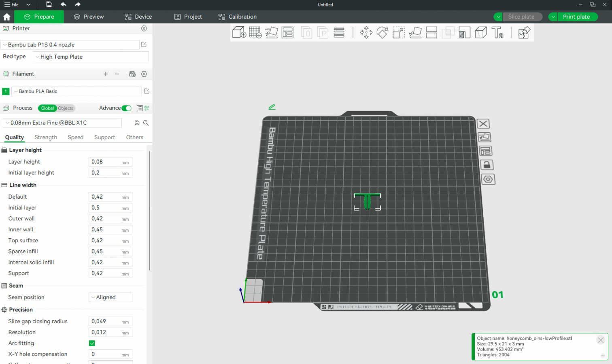The height and width of the screenshot is (364, 612).
Task: Select the Scale tool
Action: click(399, 32)
